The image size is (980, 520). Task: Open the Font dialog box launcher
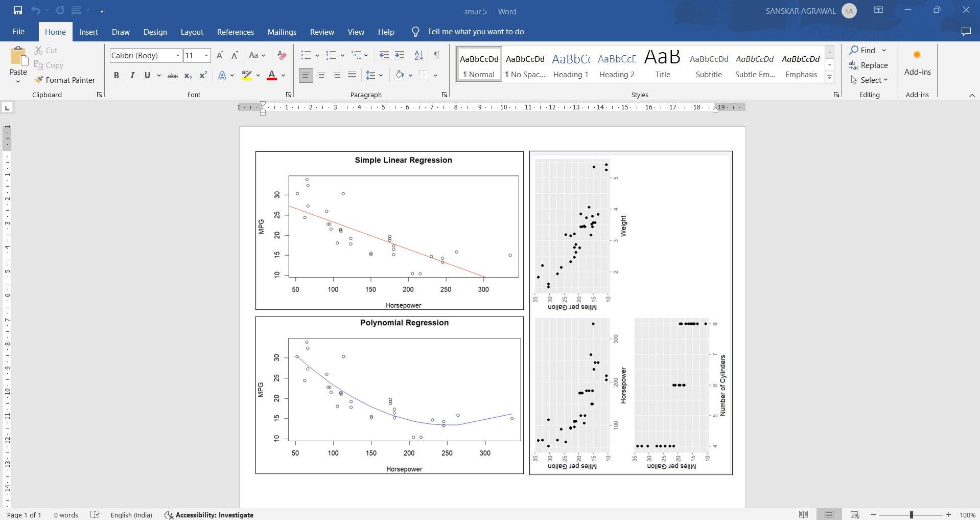pyautogui.click(x=288, y=94)
